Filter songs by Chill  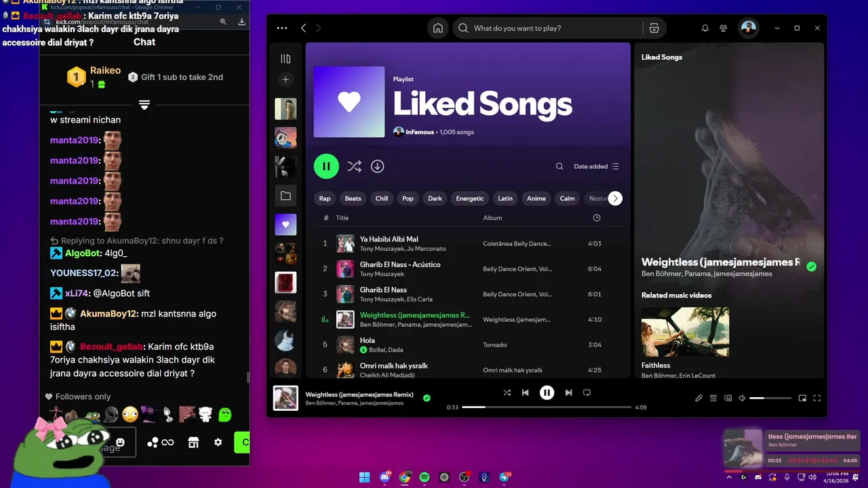click(382, 199)
